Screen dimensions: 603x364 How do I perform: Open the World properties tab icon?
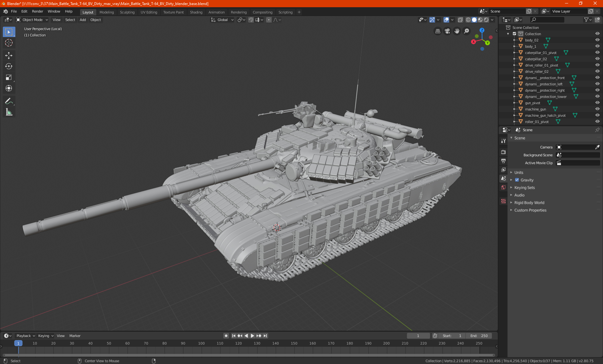click(503, 187)
